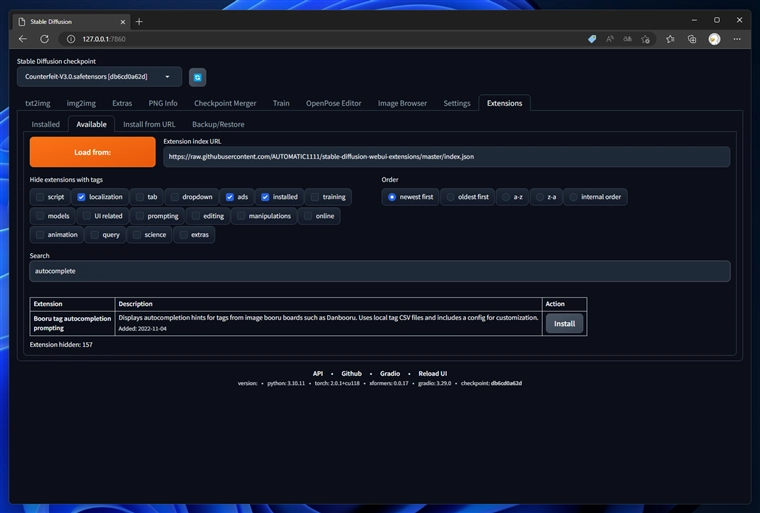Click the read aloud icon

pyautogui.click(x=610, y=39)
